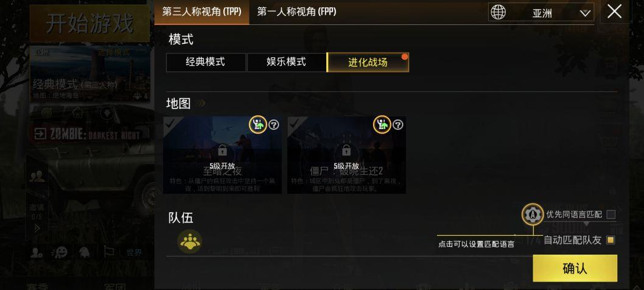The width and height of the screenshot is (644, 290).
Task: Choose 进化战场 mode button
Action: [368, 63]
